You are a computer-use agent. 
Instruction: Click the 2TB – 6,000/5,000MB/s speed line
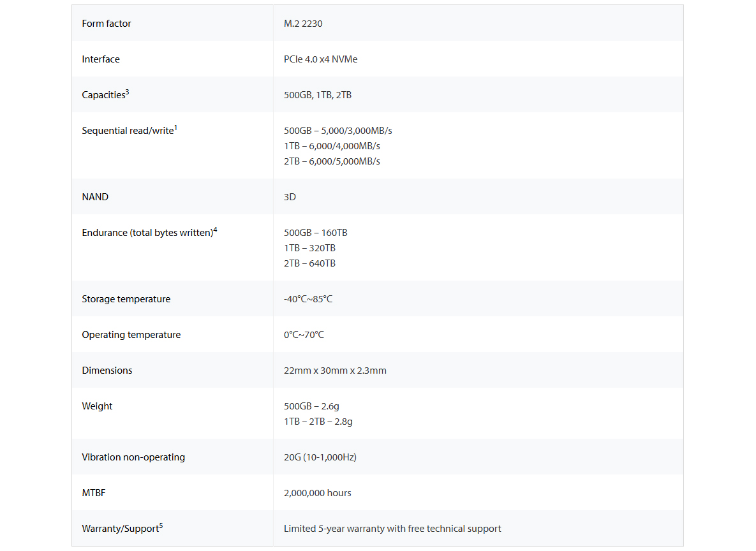coord(332,161)
